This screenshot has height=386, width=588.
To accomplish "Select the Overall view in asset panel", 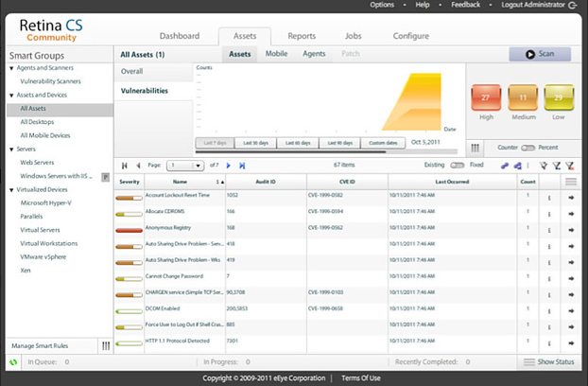I will point(154,72).
